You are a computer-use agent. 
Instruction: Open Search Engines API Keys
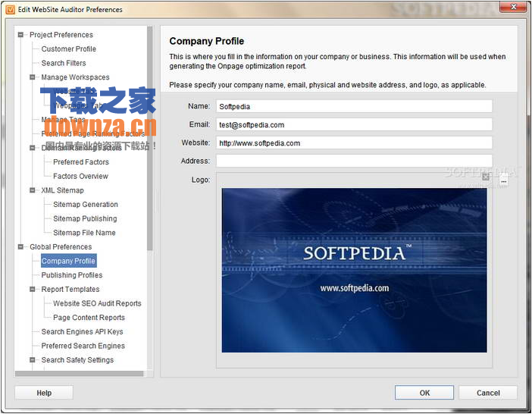(x=82, y=331)
